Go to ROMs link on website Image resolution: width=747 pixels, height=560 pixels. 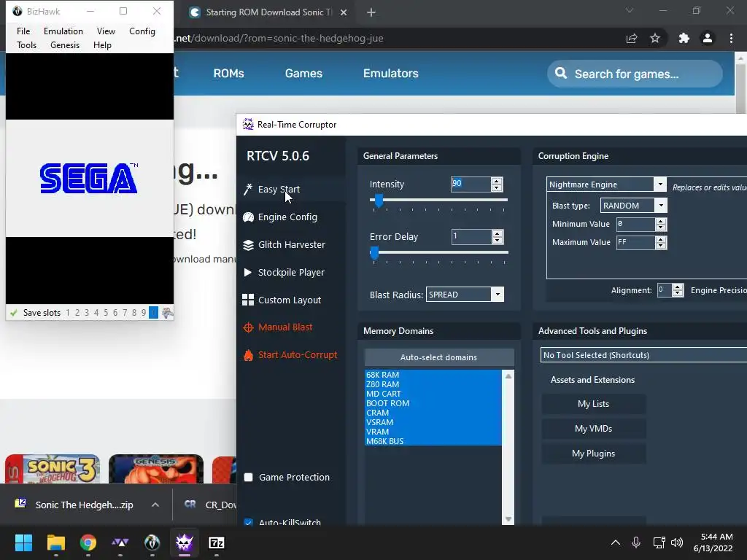click(x=228, y=74)
